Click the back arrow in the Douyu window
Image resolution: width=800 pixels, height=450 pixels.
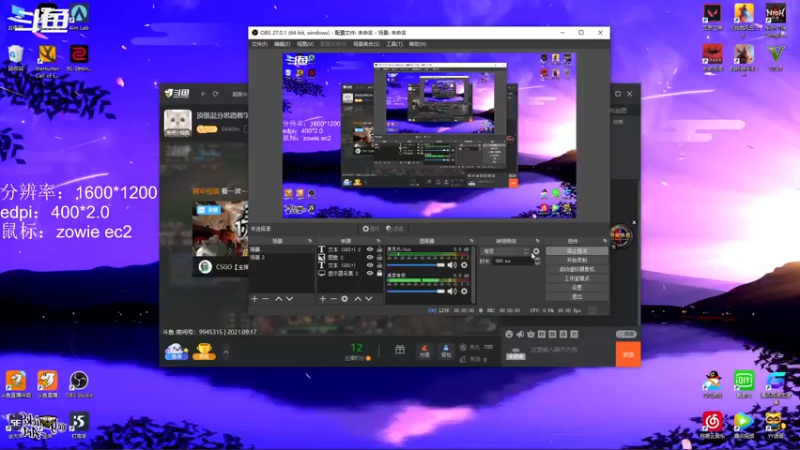[204, 94]
